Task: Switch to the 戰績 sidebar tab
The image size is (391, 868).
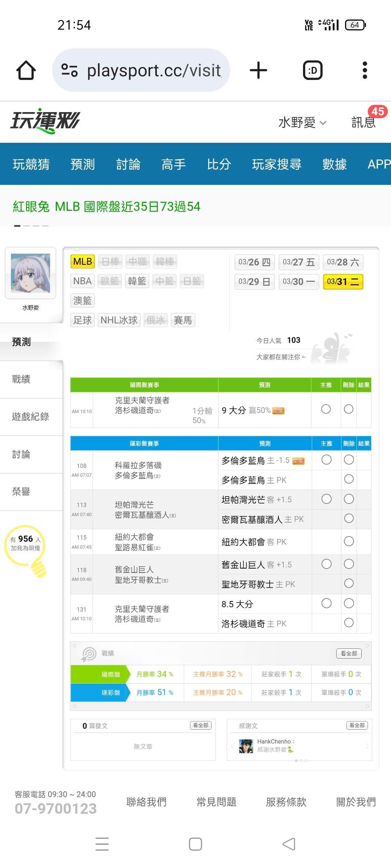Action: click(x=22, y=379)
